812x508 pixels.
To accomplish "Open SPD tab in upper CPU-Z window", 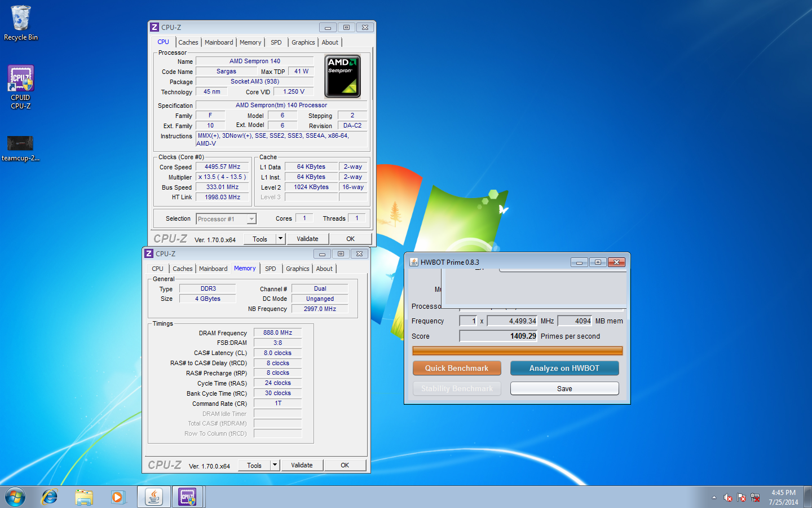I will tap(276, 42).
